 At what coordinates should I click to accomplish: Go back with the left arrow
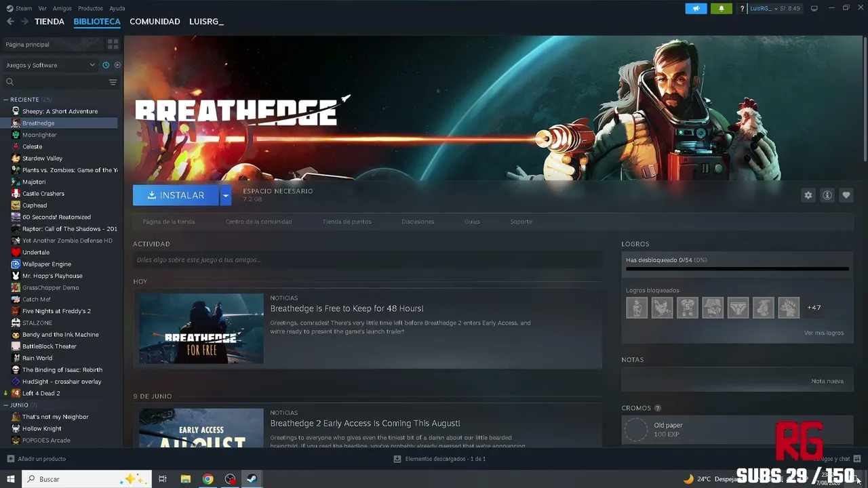(10, 22)
